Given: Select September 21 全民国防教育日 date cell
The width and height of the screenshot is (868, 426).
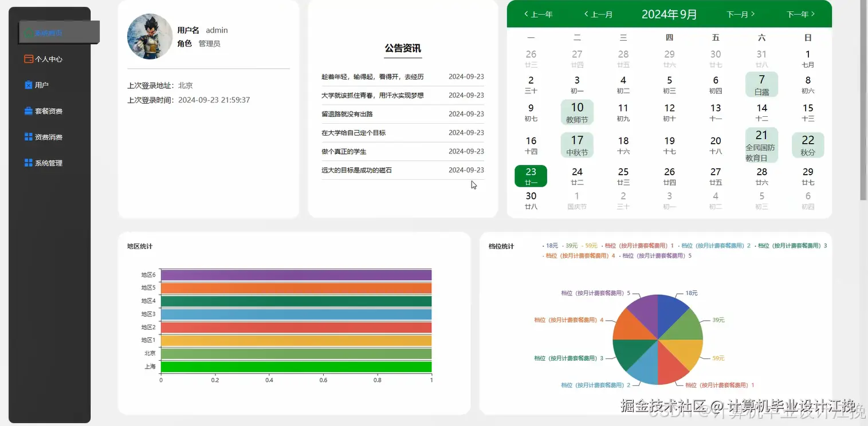Looking at the screenshot, I should (x=761, y=145).
